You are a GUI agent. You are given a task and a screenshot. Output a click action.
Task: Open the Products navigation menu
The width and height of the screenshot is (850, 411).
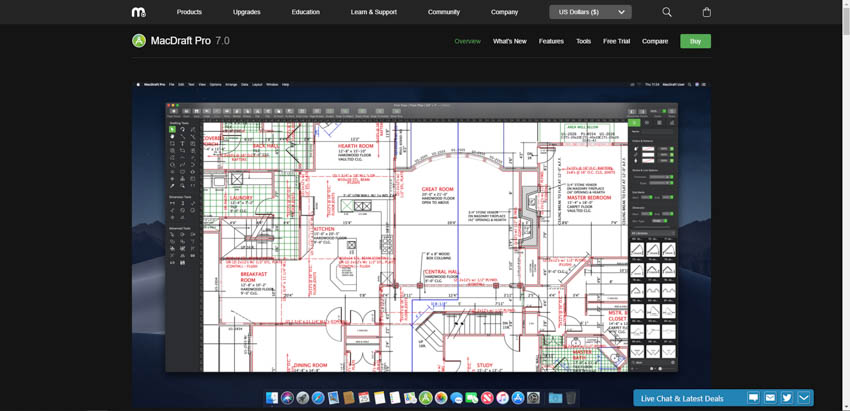[x=189, y=12]
